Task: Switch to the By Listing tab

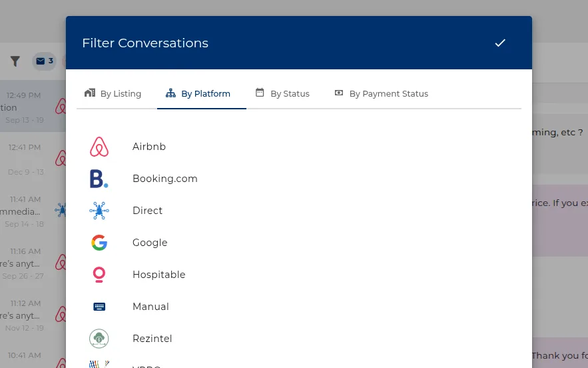Action: [x=113, y=93]
